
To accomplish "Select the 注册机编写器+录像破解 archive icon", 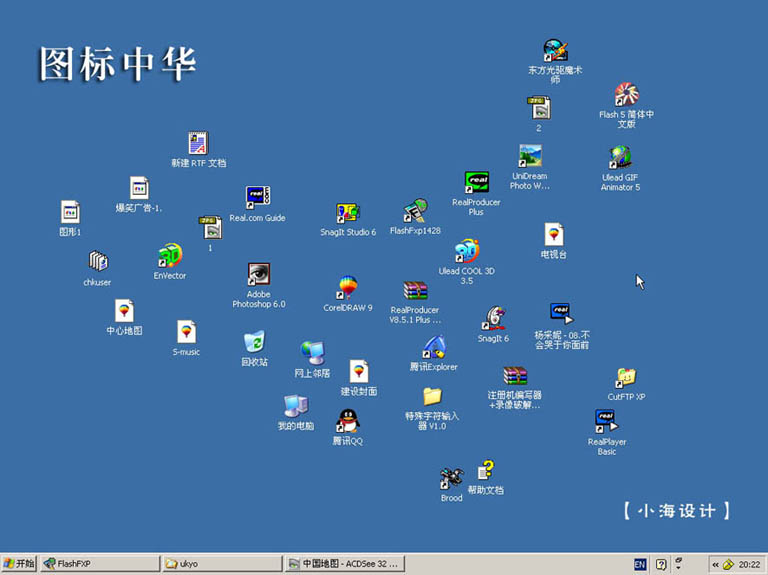I will coord(515,376).
